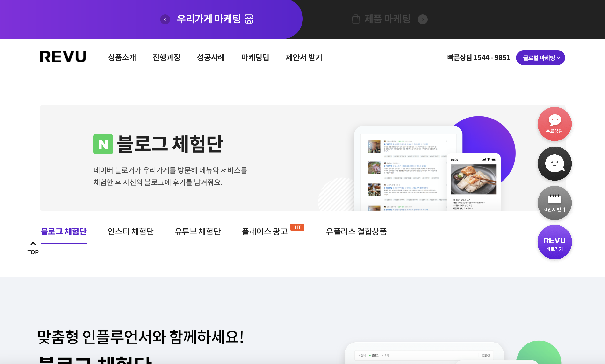Click the 블로그 filter in the lower mockup
605x364 pixels.
[374, 355]
